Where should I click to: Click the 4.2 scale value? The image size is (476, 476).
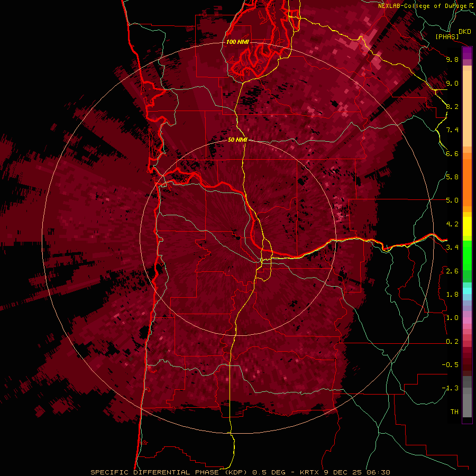click(x=452, y=224)
